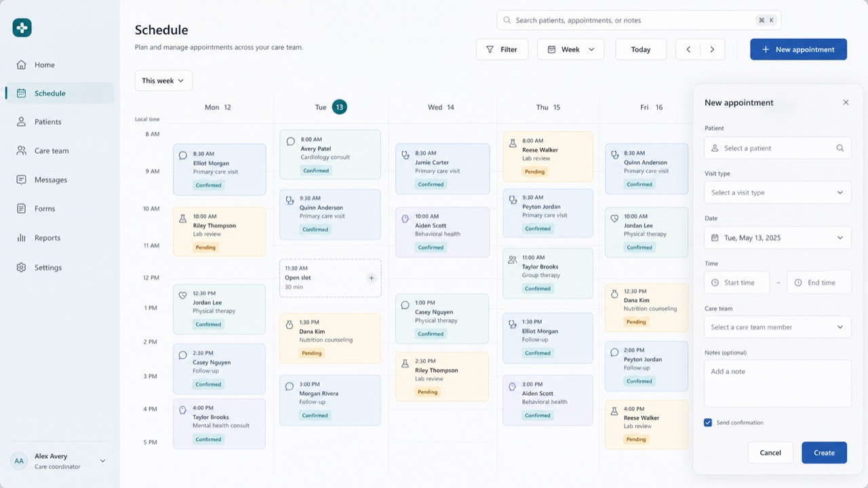Click the flask icon on Riley Thompson 10:00 AM

point(182,219)
